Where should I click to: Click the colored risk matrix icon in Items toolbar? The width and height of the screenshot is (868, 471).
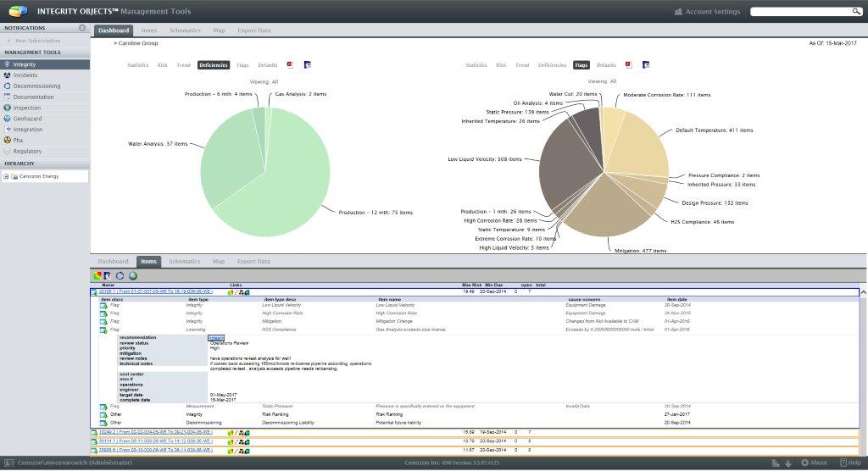(x=97, y=275)
